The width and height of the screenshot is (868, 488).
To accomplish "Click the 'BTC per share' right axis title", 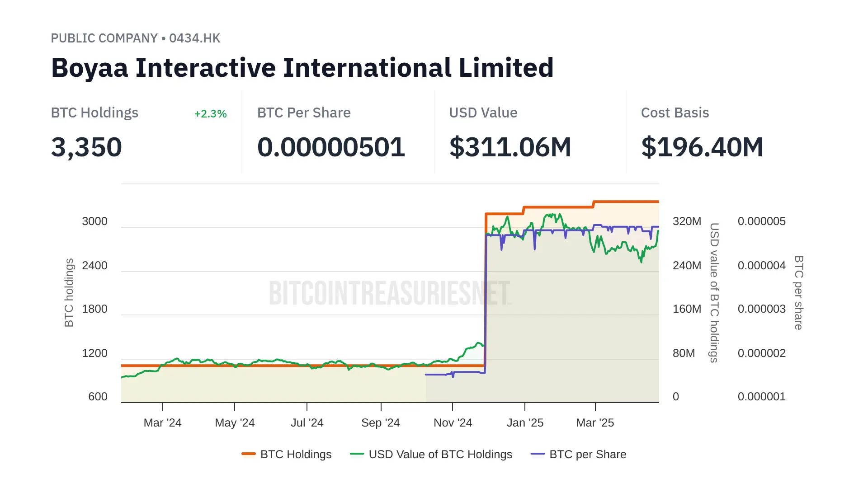I will (798, 293).
